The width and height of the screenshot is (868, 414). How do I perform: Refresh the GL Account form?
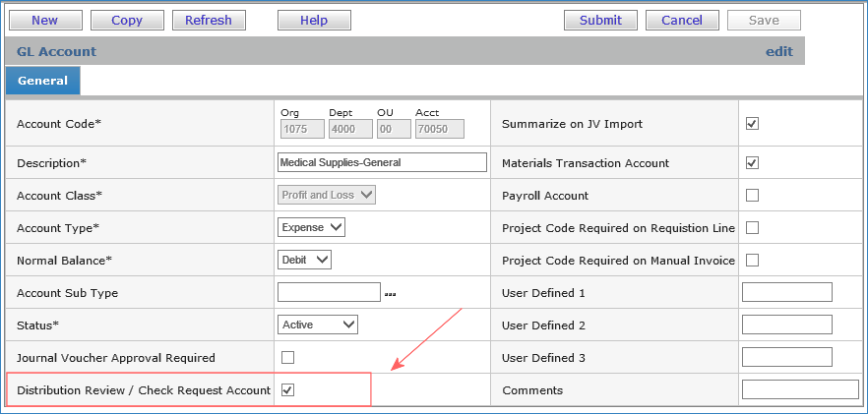209,20
